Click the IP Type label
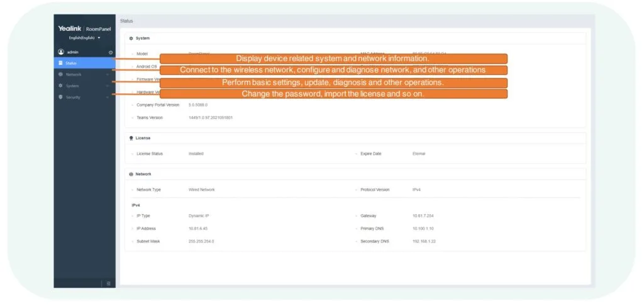Viewport: 644px width, 306px height. click(x=143, y=216)
